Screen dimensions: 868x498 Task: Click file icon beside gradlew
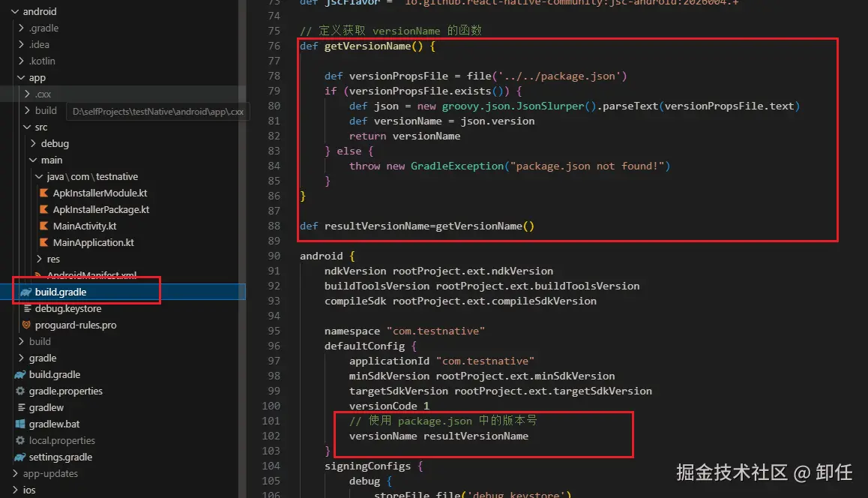21,408
